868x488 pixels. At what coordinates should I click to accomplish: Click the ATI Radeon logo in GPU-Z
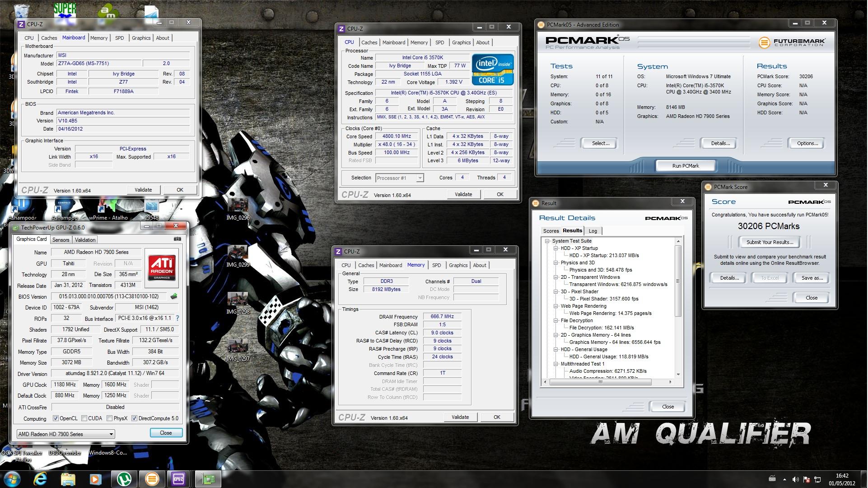coord(161,268)
